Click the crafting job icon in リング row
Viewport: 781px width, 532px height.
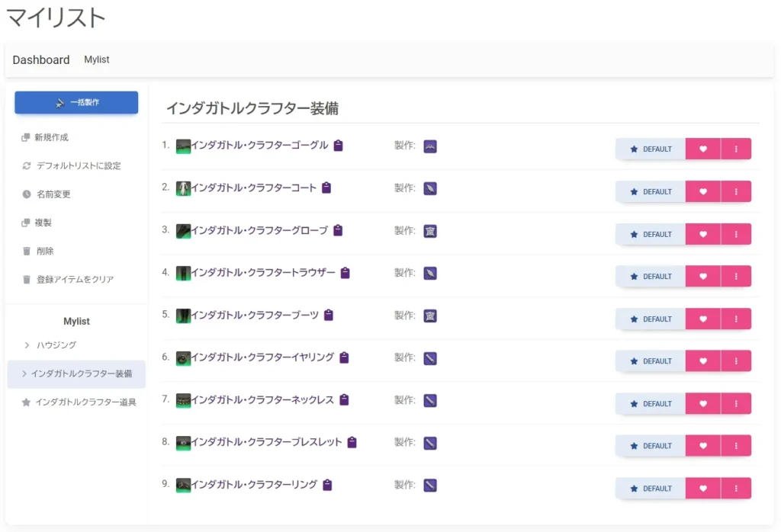(x=430, y=486)
